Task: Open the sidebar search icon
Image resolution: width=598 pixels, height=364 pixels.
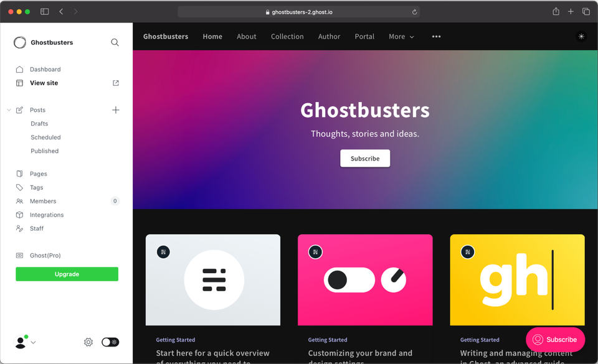Action: [x=115, y=42]
